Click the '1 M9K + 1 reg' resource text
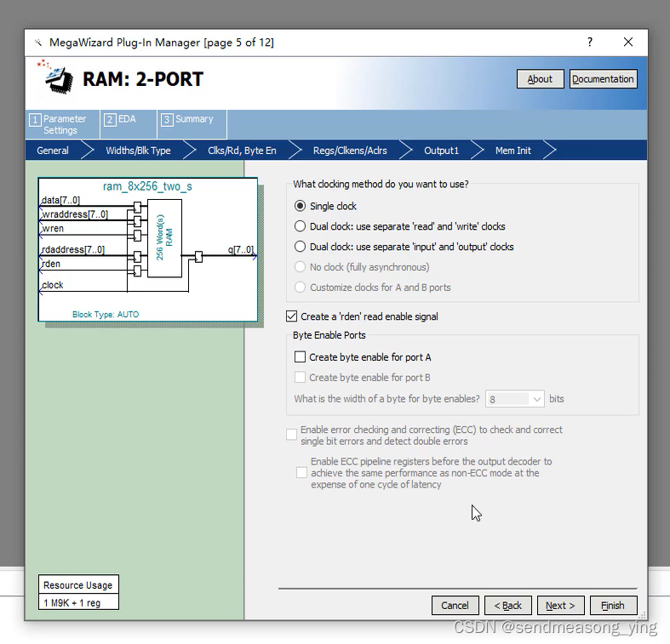Screen dimensions: 670x644 [x=72, y=602]
